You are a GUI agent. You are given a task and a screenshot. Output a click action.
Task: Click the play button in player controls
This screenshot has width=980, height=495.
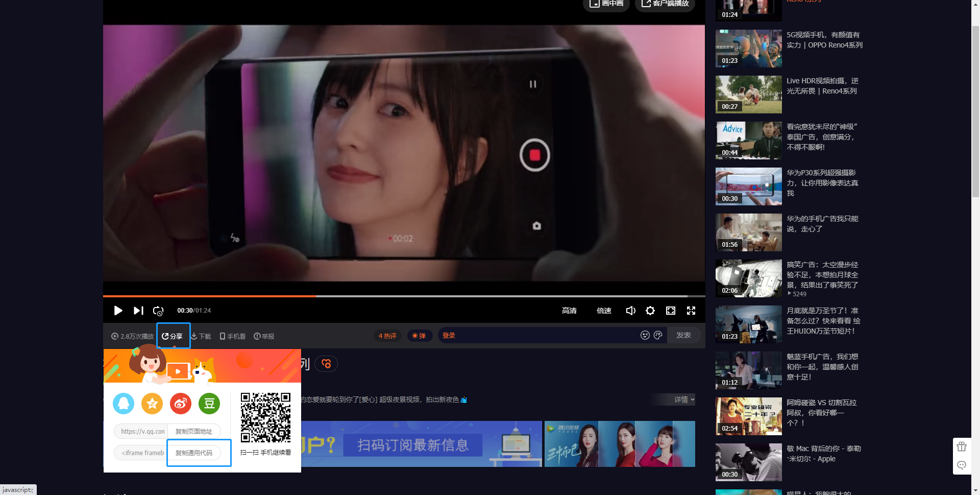pyautogui.click(x=118, y=311)
